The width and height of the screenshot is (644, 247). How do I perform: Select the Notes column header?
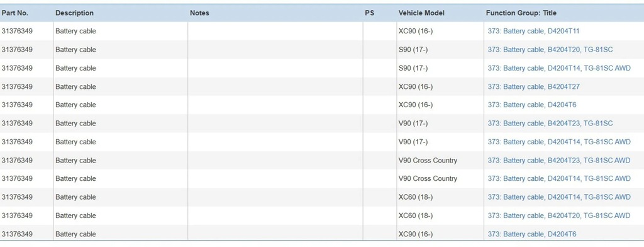coord(199,13)
